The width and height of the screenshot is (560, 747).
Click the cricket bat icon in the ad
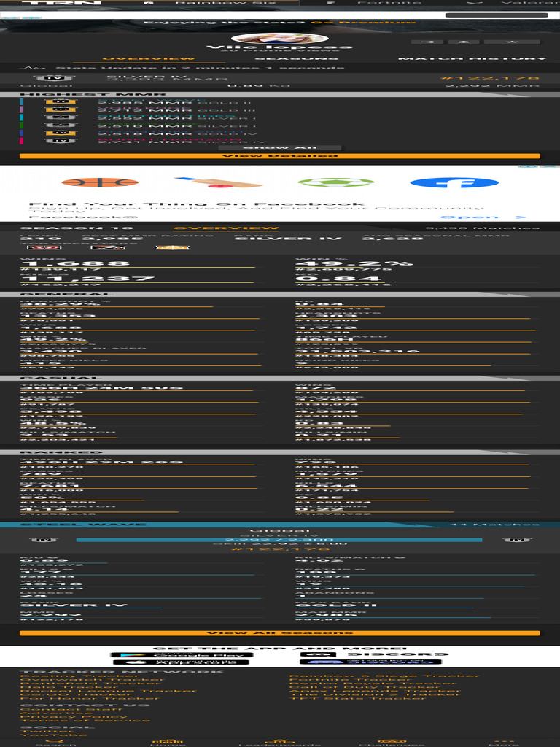pyautogui.click(x=218, y=182)
